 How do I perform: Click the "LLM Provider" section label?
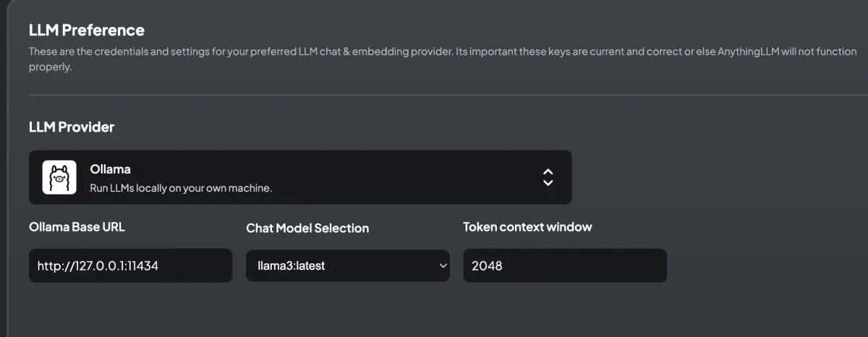click(72, 127)
